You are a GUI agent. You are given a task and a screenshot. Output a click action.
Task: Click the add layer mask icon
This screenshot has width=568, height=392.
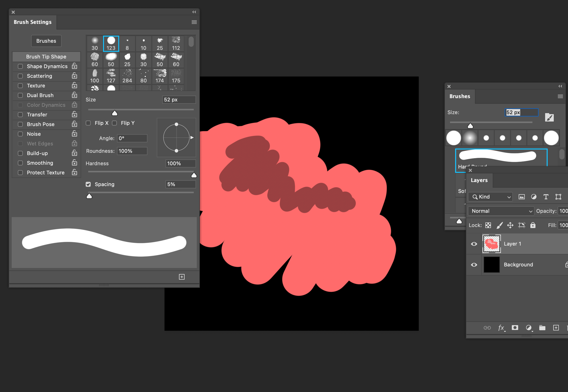515,328
